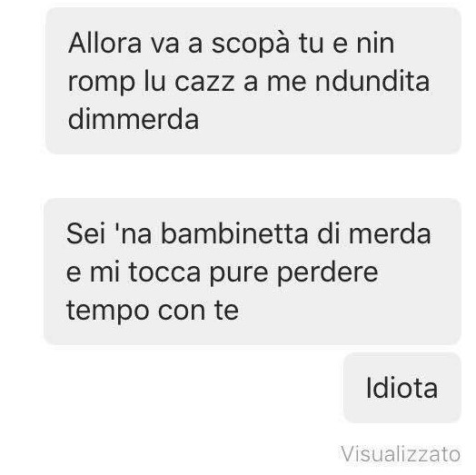
Task: Click the word "tocca" in second message
Action: pyautogui.click(x=164, y=272)
